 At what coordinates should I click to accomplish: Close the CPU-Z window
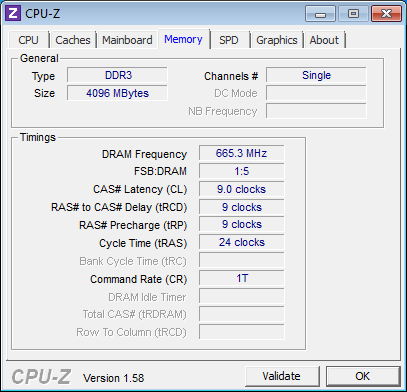tap(386, 14)
